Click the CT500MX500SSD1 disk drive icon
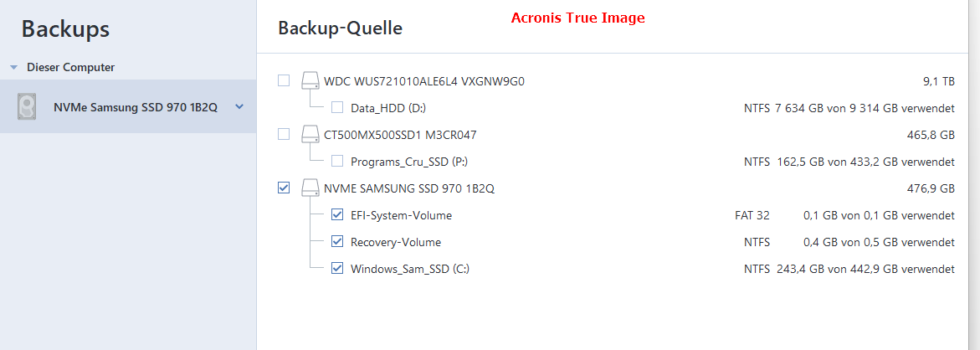 (x=310, y=134)
